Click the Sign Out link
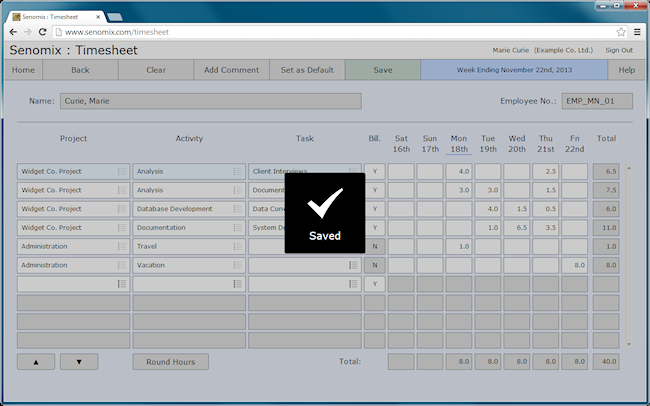 pyautogui.click(x=619, y=50)
